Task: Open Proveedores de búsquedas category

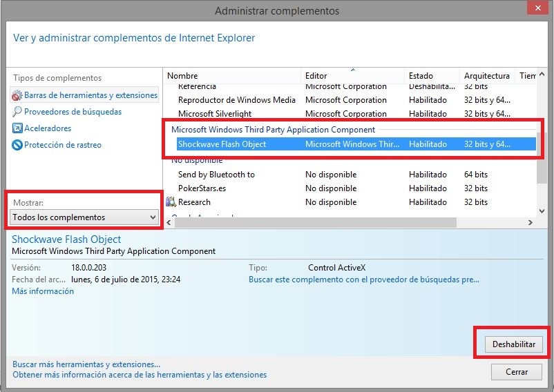Action: pyautogui.click(x=73, y=112)
